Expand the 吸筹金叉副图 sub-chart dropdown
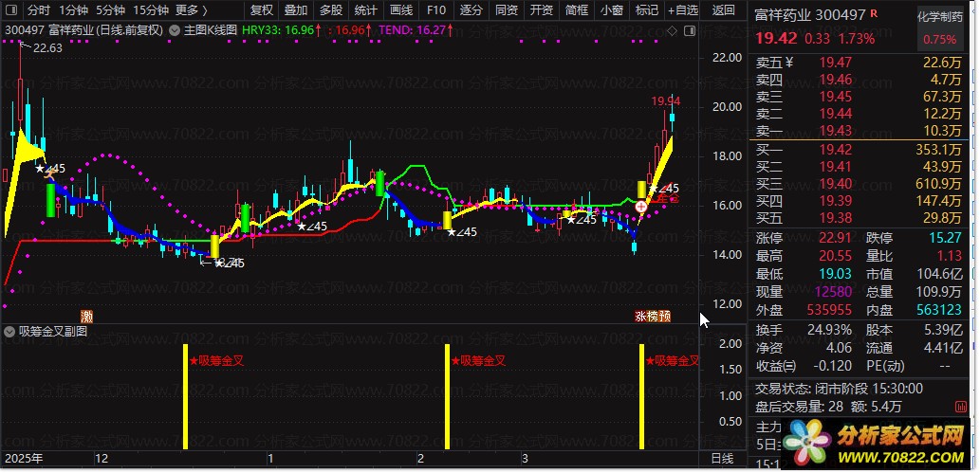 (9, 332)
